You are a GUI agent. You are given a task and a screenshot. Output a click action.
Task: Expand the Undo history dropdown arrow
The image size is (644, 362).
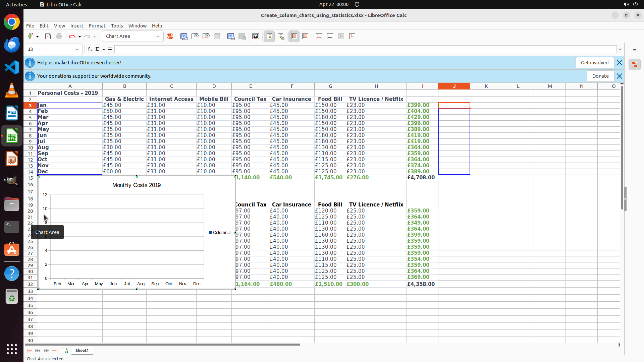(79, 37)
